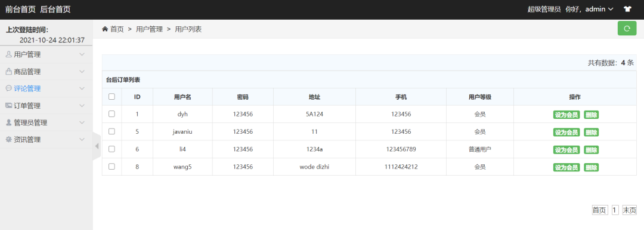
Task: Click 超级管理员 label in header
Action: tap(544, 9)
